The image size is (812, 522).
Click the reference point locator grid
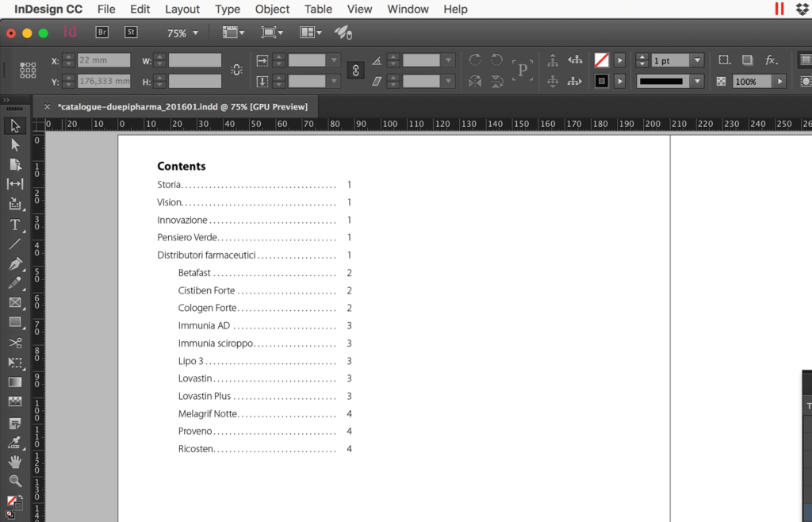coord(28,71)
